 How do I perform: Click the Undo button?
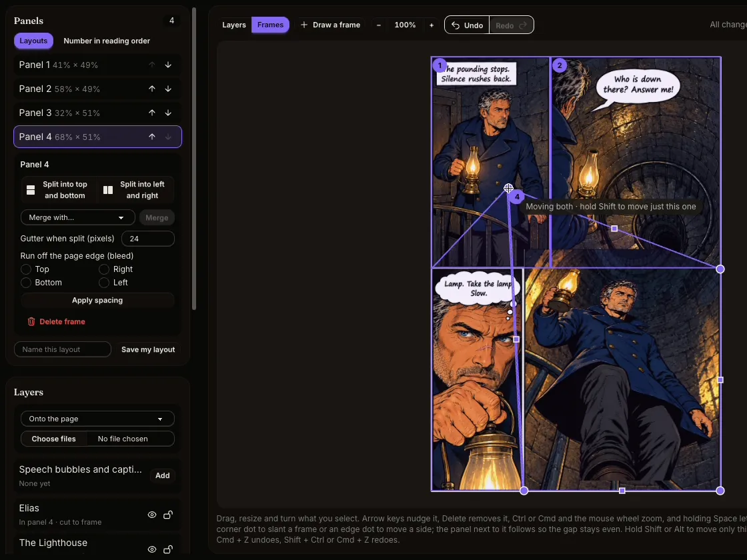pyautogui.click(x=467, y=25)
